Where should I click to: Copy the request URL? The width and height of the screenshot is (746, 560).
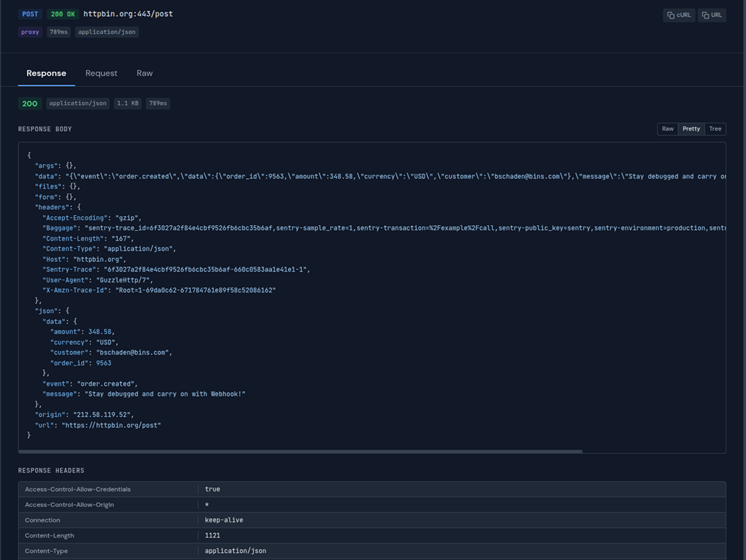click(711, 15)
